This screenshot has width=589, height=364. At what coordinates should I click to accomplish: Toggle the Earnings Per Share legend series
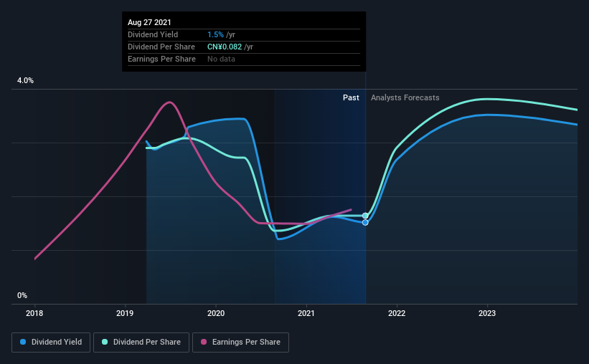coord(240,343)
